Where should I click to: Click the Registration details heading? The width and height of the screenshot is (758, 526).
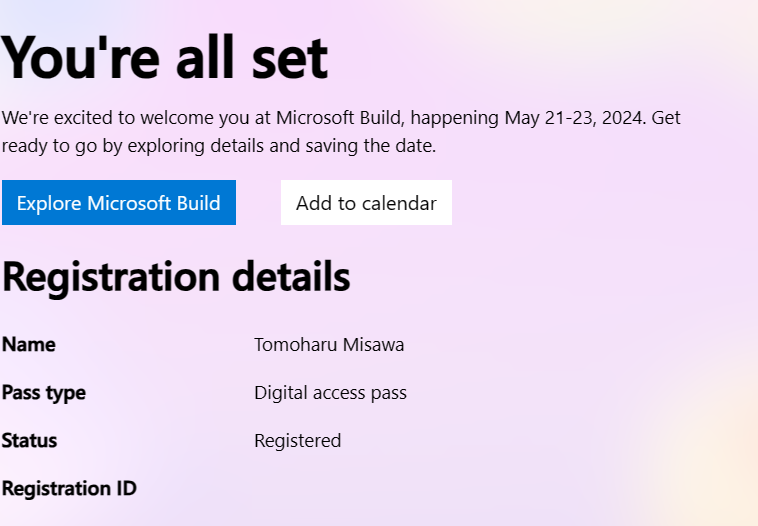coord(176,277)
